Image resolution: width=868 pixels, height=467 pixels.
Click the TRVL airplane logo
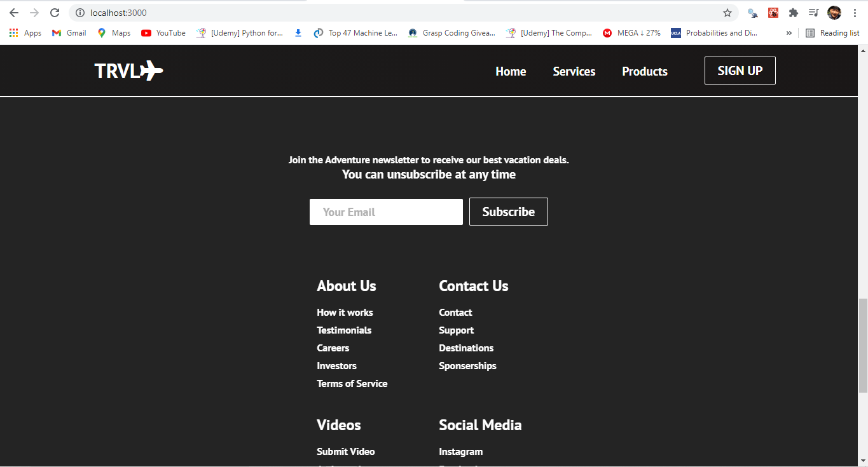(128, 71)
